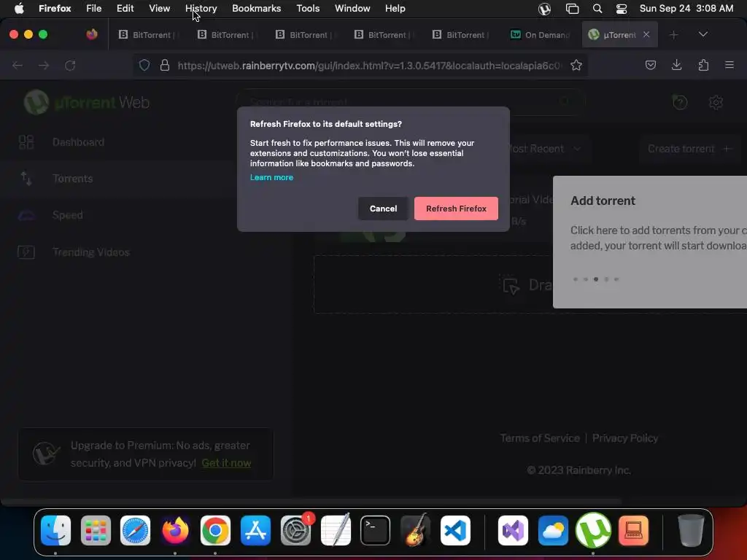Click Get it now premium link

pos(226,463)
